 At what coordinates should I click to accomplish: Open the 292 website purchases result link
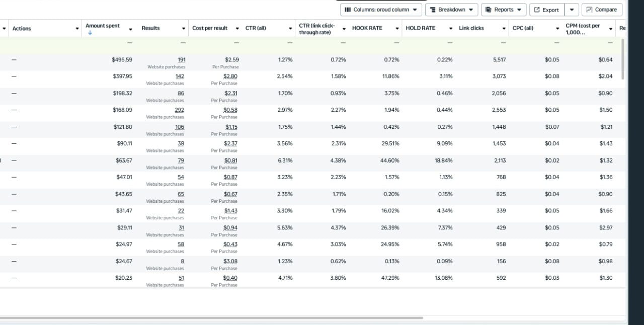coord(179,110)
